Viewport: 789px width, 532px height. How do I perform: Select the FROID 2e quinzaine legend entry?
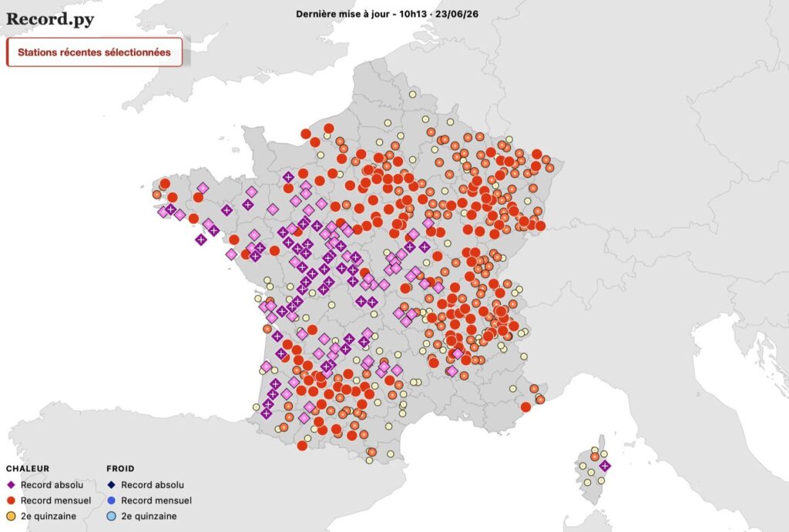point(142,516)
